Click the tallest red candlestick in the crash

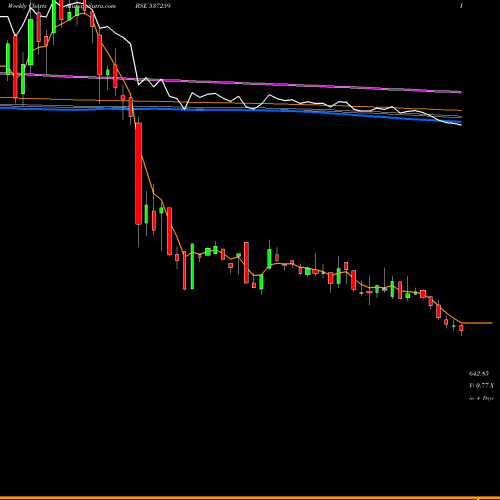click(x=138, y=173)
